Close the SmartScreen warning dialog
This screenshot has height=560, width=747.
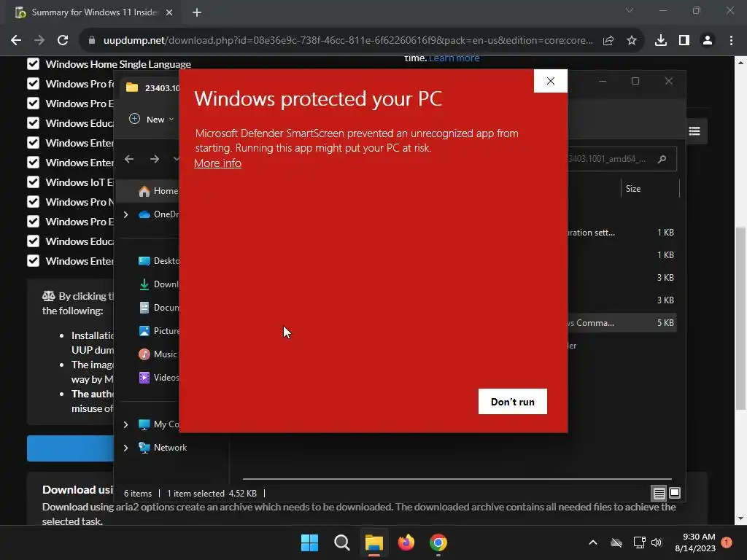pyautogui.click(x=550, y=81)
